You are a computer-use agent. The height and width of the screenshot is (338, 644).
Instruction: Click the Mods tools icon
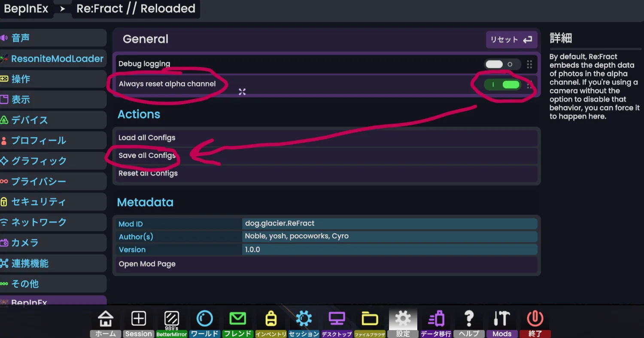coord(501,320)
